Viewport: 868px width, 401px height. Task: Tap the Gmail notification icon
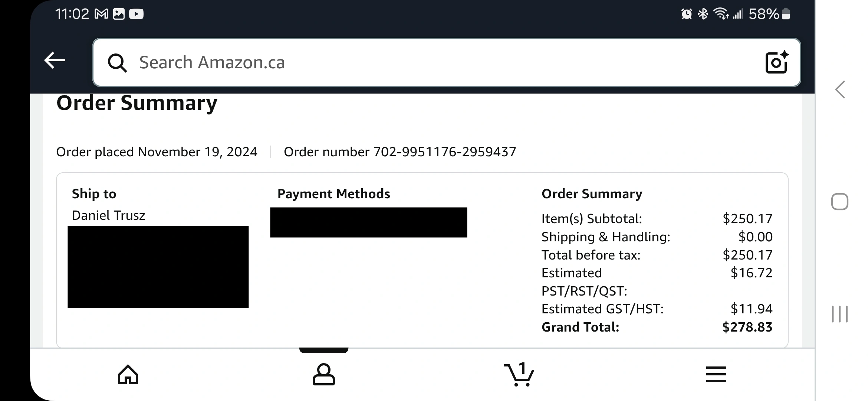[x=101, y=14]
